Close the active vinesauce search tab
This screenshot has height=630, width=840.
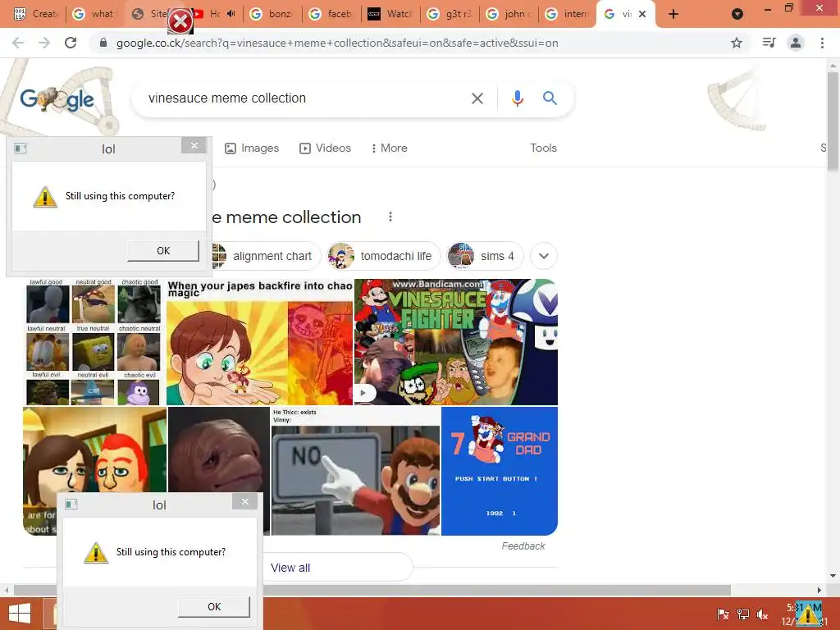click(x=642, y=14)
